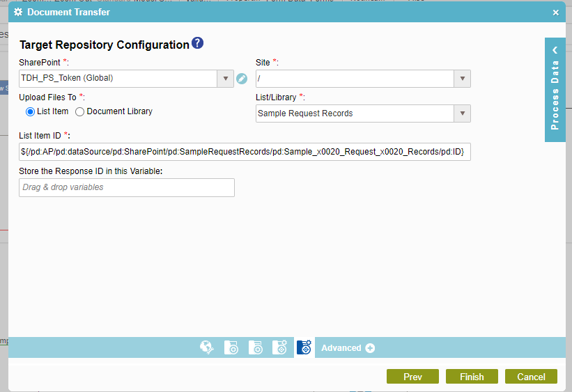
Task: Click the second folder-with-gear step icon
Action: pos(256,348)
